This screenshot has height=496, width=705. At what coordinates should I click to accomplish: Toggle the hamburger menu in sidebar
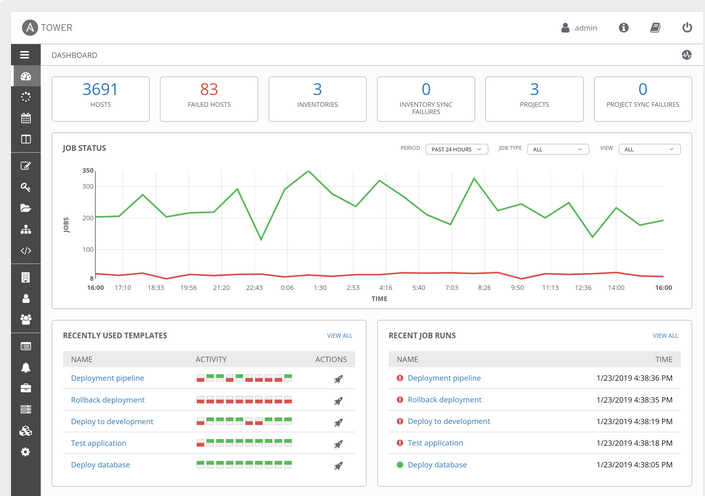25,55
